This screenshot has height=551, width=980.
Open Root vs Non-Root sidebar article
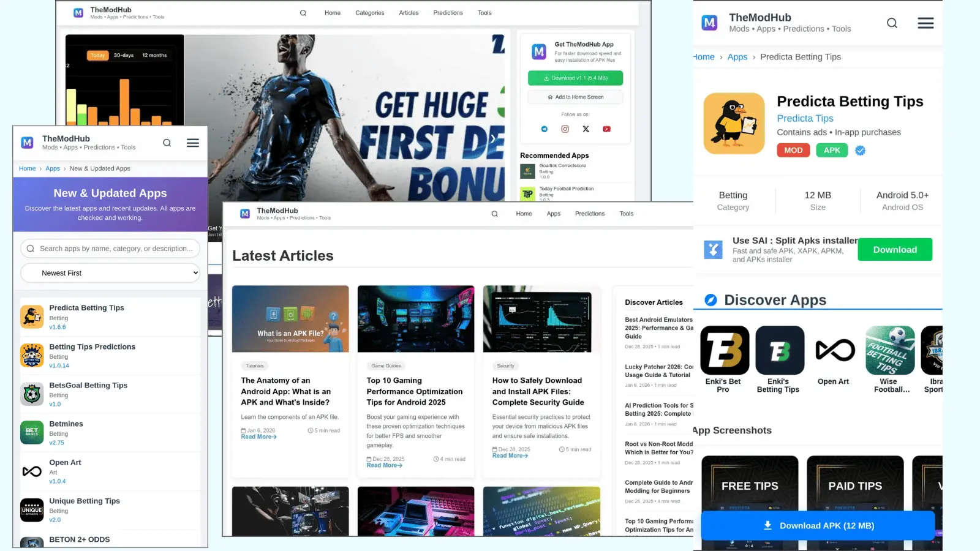659,448
